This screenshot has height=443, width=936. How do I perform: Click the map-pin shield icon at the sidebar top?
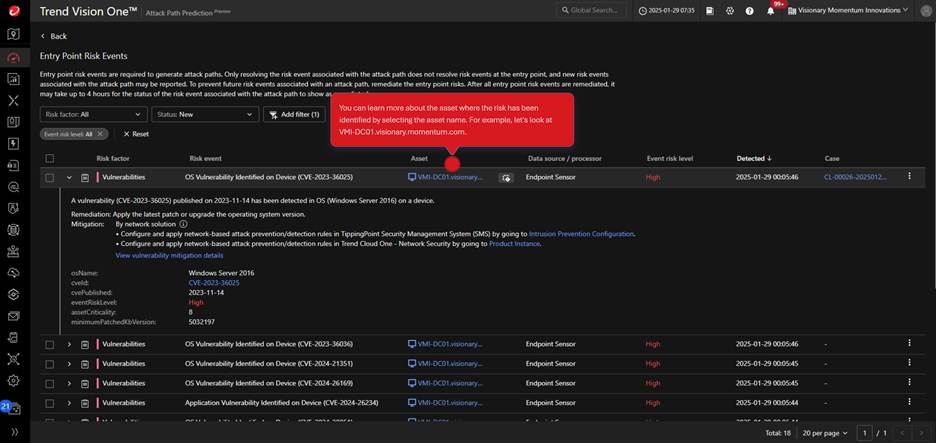pyautogui.click(x=14, y=34)
